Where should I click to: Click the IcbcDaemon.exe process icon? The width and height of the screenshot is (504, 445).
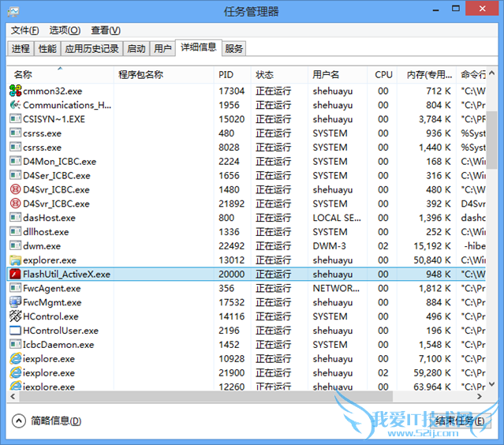click(x=15, y=345)
